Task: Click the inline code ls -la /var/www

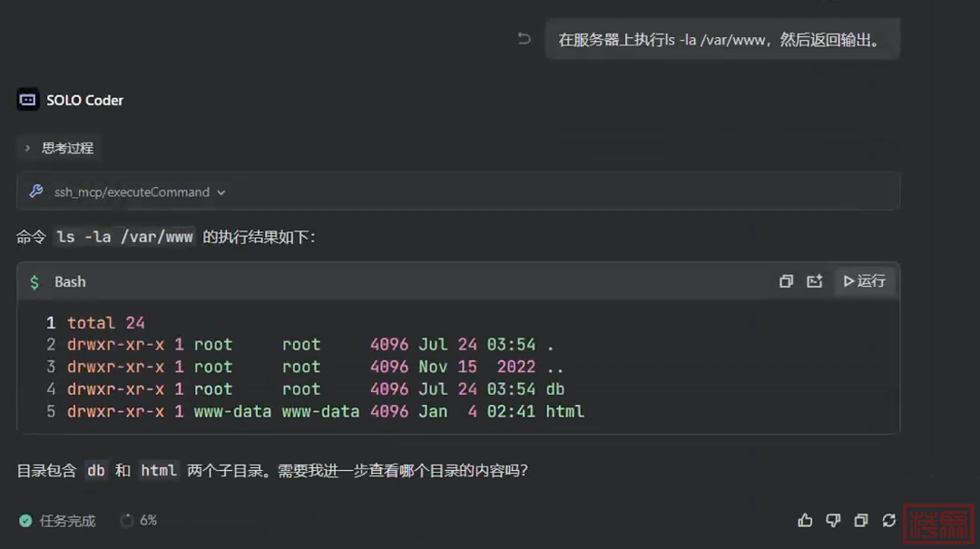Action: pyautogui.click(x=124, y=237)
